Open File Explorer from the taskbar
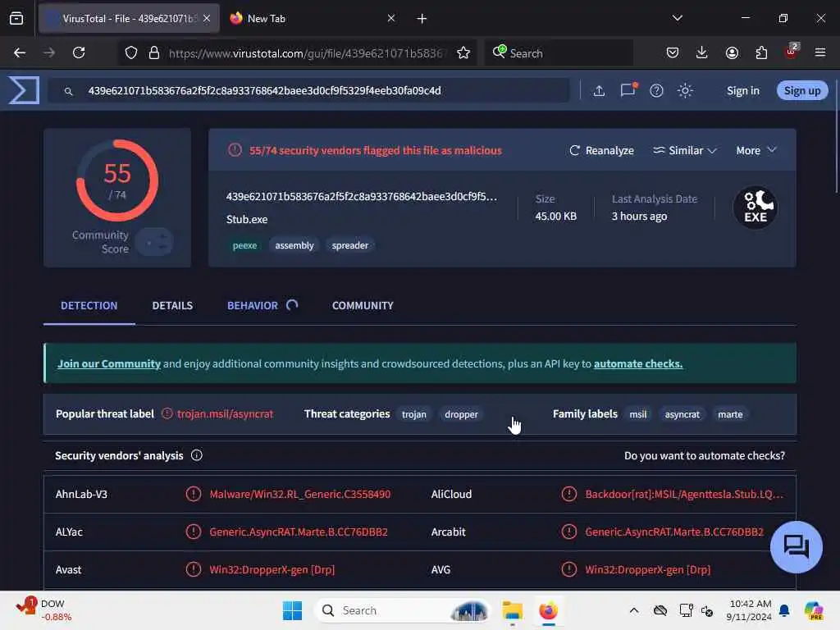The width and height of the screenshot is (840, 630). [513, 610]
